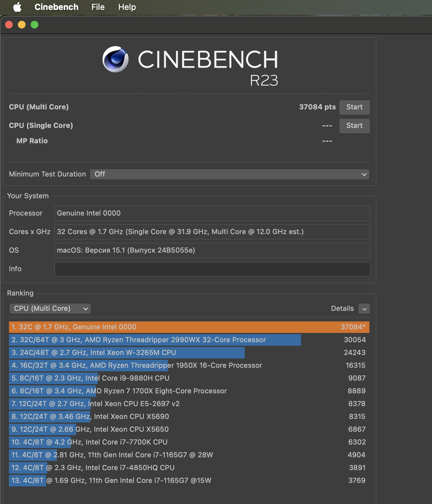This screenshot has width=432, height=504.
Task: Select the Core i7-7700K ranking row
Action: pyautogui.click(x=189, y=442)
